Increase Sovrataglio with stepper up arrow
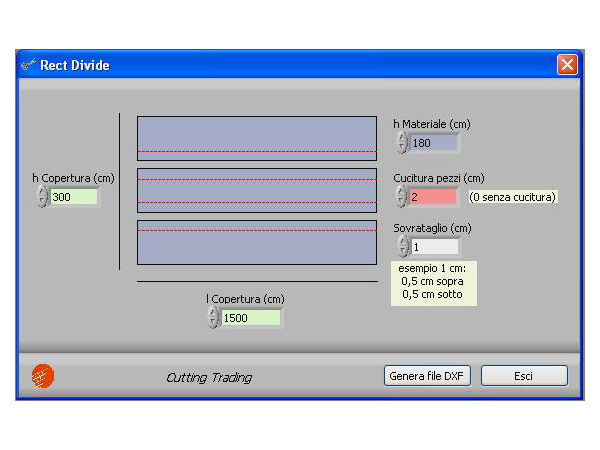 (403, 241)
